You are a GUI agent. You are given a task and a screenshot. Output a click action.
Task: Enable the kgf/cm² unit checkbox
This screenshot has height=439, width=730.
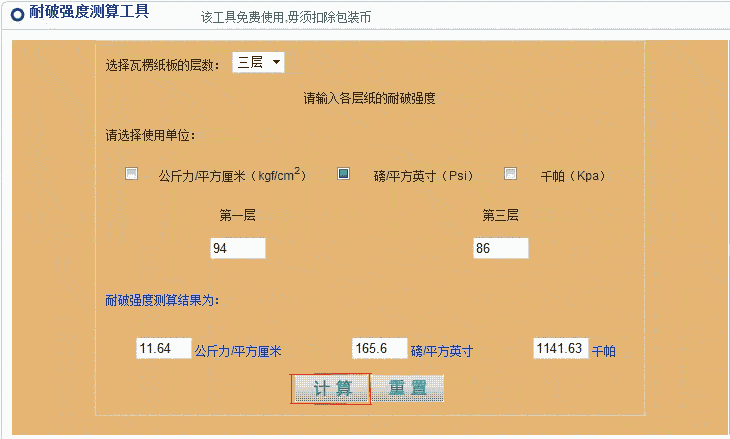131,174
